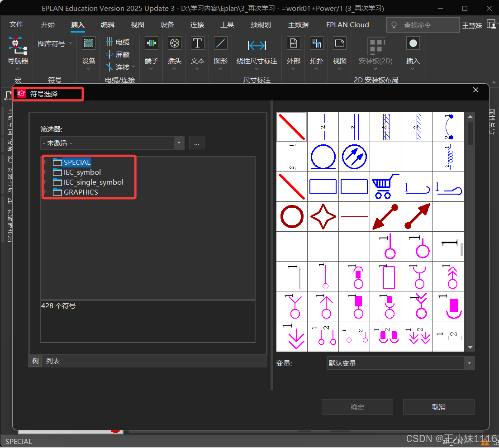
Task: Expand the 连接 dropdown arrow in ribbon
Action: point(133,67)
